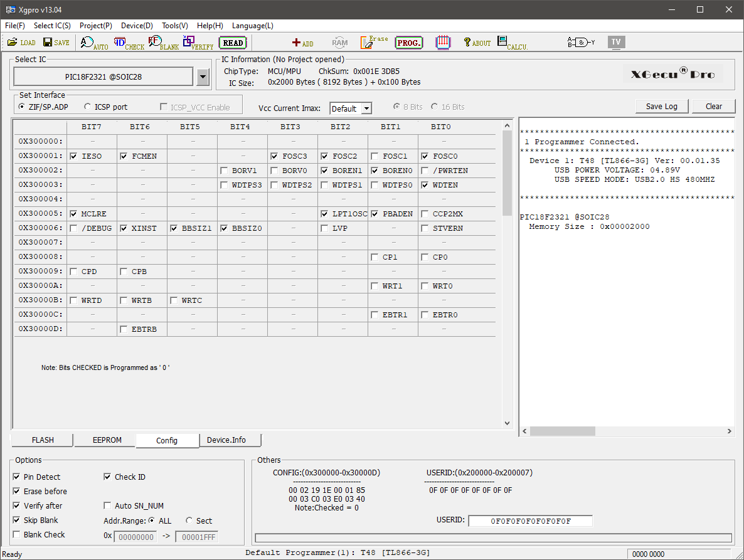Image resolution: width=744 pixels, height=560 pixels.
Task: Open the Vcc Current Imax dropdown
Action: pyautogui.click(x=366, y=108)
